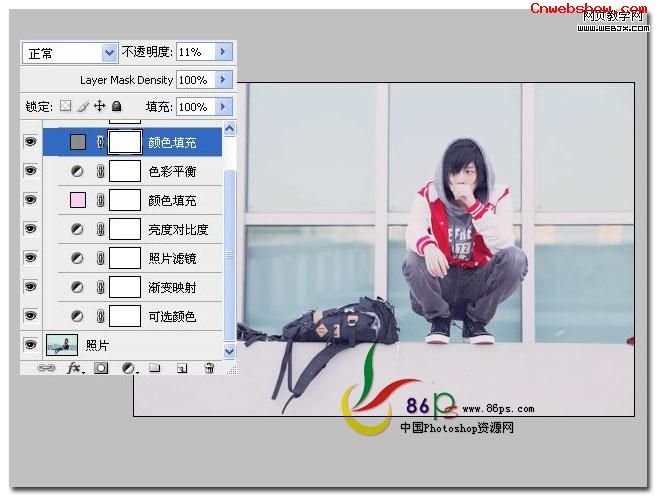Click mask link icon of pink 颜色填充 layer
Image resolution: width=660 pixels, height=500 pixels.
[x=100, y=200]
